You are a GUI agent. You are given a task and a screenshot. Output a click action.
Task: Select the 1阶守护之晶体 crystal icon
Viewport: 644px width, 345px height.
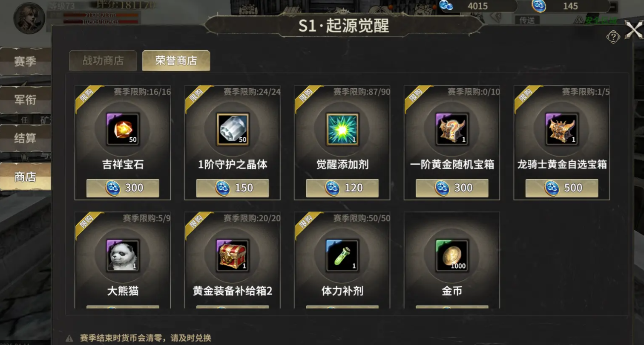click(233, 129)
